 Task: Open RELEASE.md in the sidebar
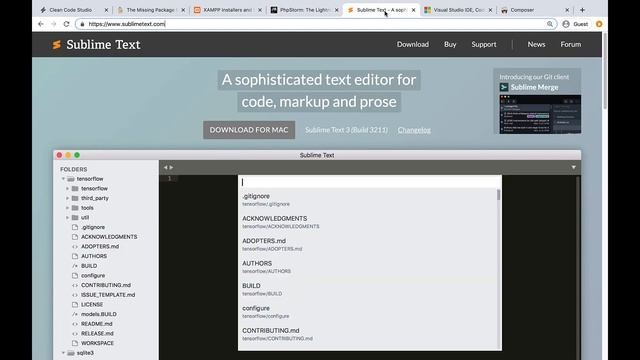(x=97, y=333)
